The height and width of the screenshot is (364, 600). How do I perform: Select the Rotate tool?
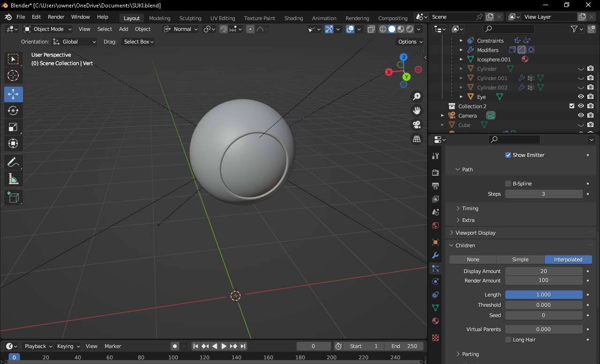pyautogui.click(x=13, y=111)
